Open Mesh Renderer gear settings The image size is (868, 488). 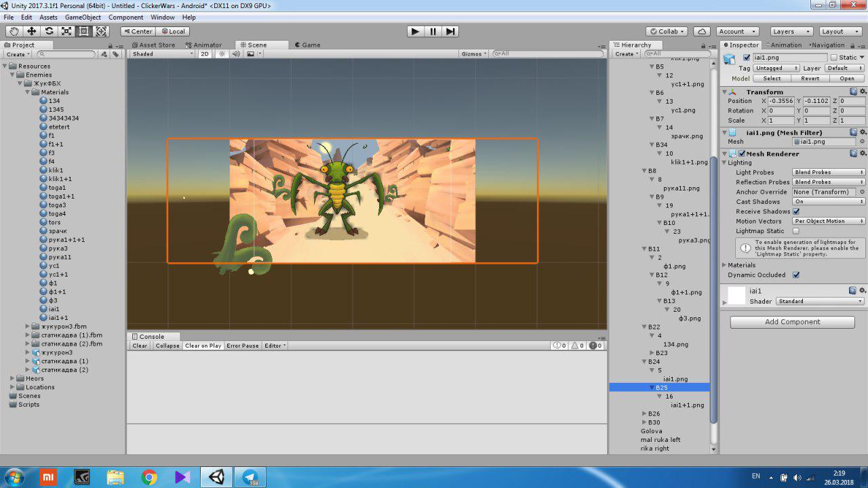pyautogui.click(x=863, y=154)
